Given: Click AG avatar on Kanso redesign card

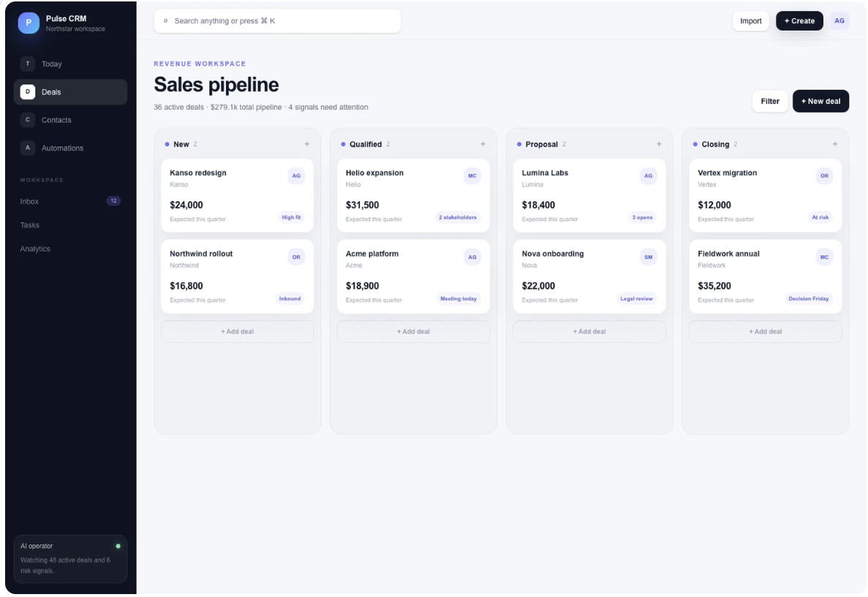Looking at the screenshot, I should 296,176.
